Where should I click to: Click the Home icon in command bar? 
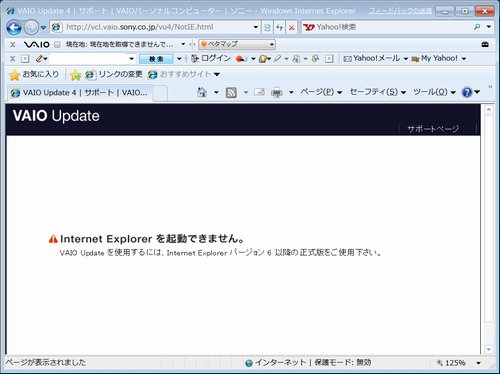click(x=202, y=92)
